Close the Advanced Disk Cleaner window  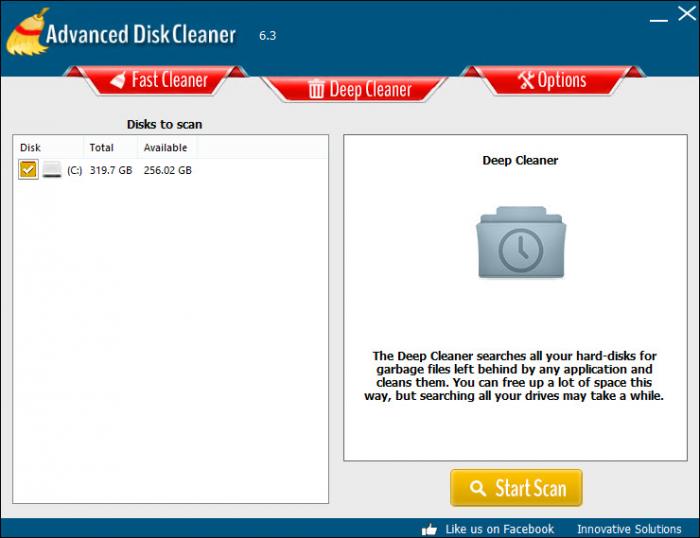coord(687,13)
